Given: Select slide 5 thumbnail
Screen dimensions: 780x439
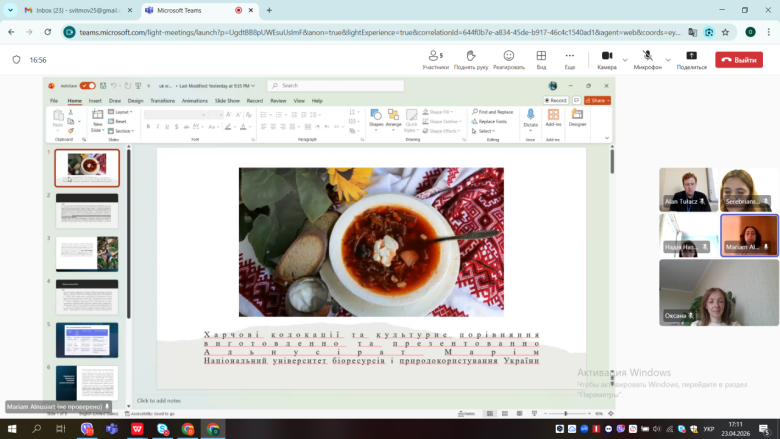Looking at the screenshot, I should point(87,340).
